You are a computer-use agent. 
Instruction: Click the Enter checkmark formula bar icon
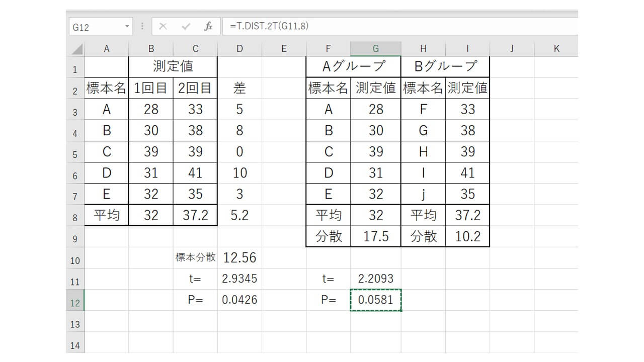click(x=186, y=27)
